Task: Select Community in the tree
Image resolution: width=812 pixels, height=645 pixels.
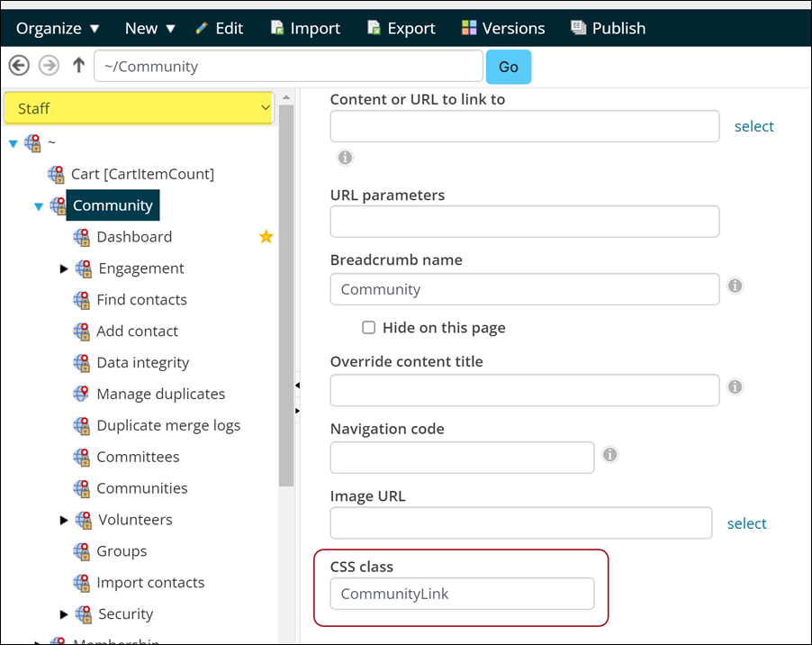Action: (x=113, y=205)
